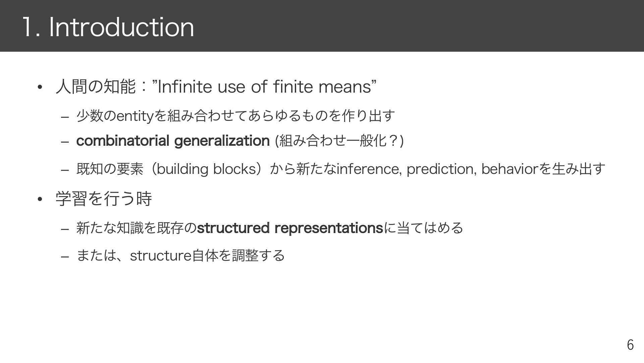Click the 'に当てはめる' text
The width and height of the screenshot is (644, 363).
[423, 228]
